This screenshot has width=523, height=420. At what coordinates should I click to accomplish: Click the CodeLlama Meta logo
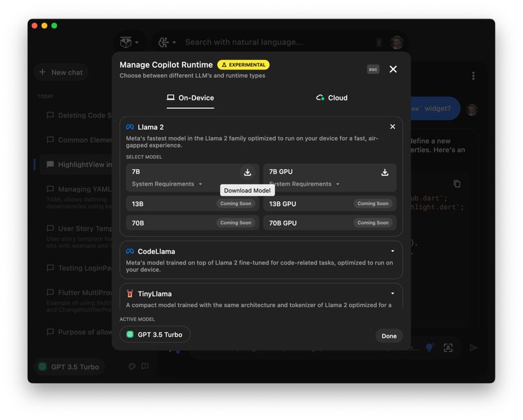[129, 251]
